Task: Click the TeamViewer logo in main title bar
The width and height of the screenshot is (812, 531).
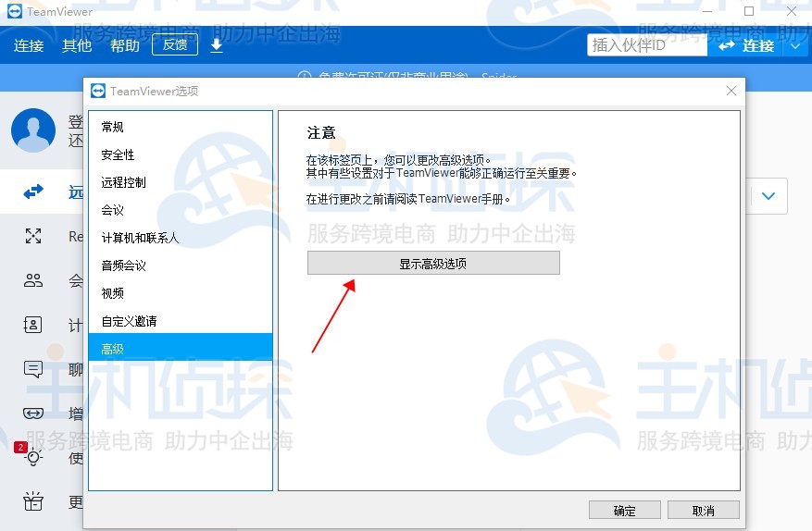Action: [15, 11]
